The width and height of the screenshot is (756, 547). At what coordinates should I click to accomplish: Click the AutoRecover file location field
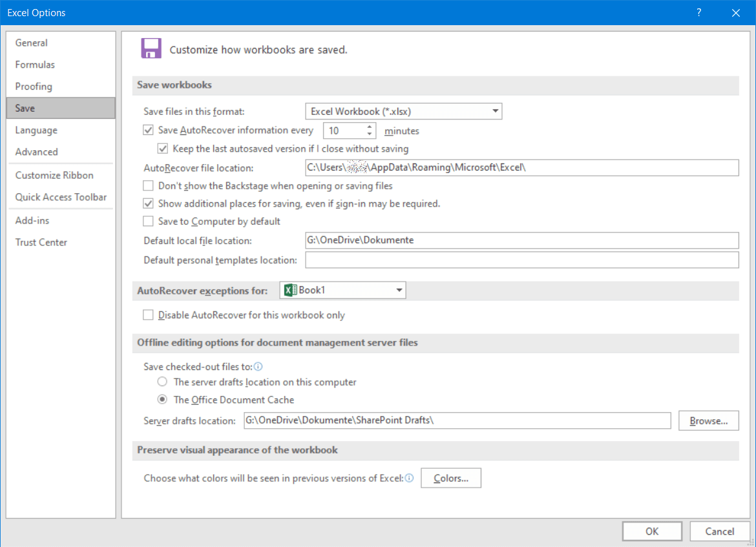pyautogui.click(x=521, y=168)
